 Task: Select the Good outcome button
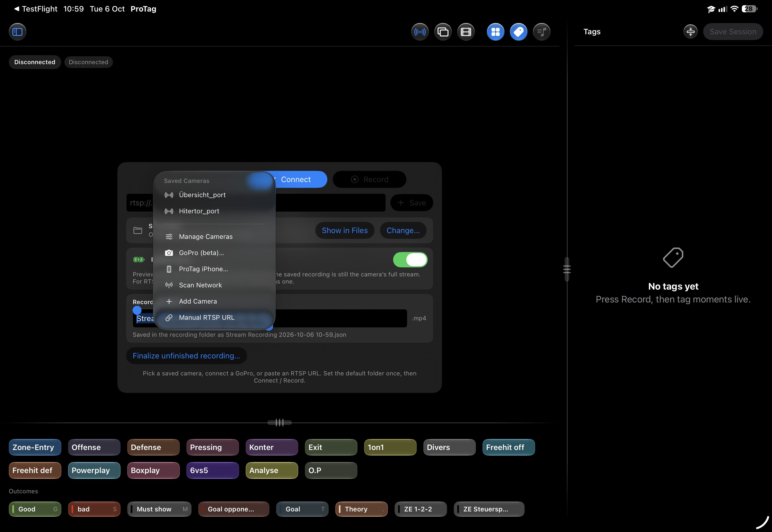(x=35, y=509)
